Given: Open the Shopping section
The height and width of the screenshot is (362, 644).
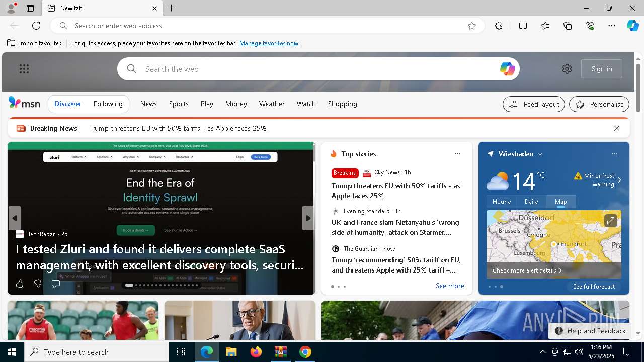Looking at the screenshot, I should [342, 104].
